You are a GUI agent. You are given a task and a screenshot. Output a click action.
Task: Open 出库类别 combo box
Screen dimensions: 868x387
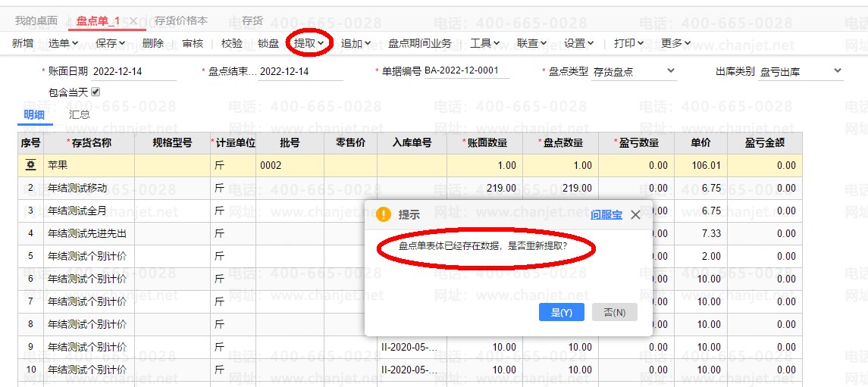coord(801,71)
